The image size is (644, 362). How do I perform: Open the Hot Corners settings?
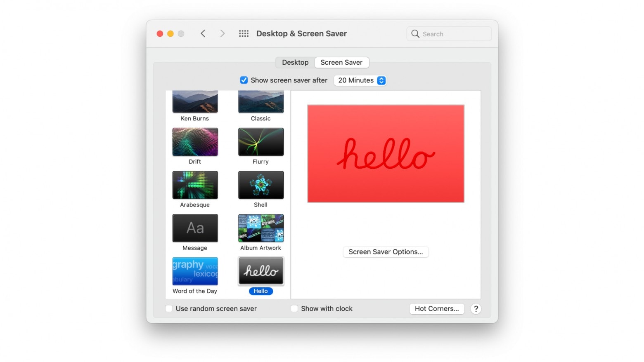436,308
